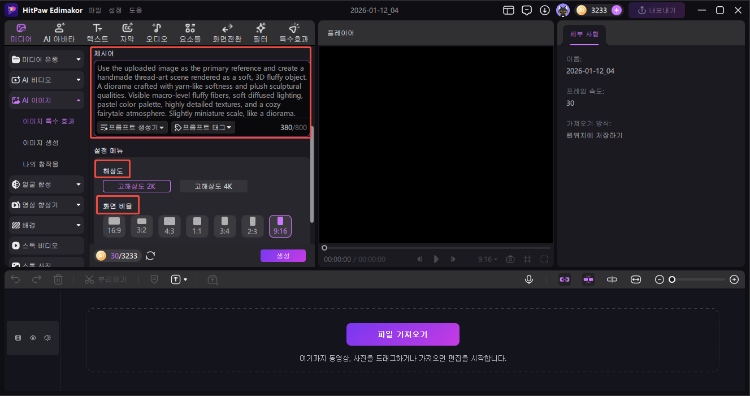Open the prompt tag dropdown
The width and height of the screenshot is (750, 396).
[x=203, y=127]
